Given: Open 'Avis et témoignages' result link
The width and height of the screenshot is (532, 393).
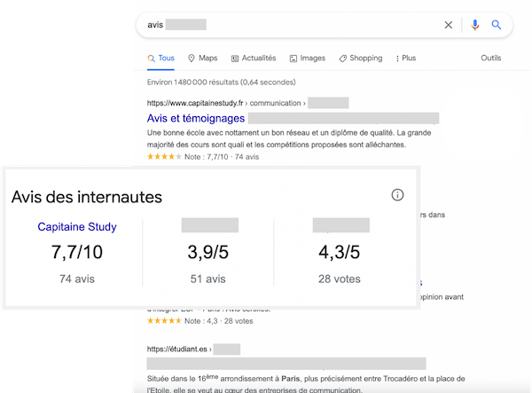Looking at the screenshot, I should 196,118.
